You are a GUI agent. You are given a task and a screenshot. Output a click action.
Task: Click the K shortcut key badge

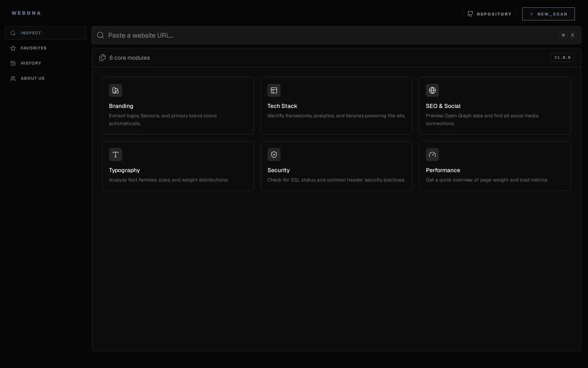[x=573, y=35]
